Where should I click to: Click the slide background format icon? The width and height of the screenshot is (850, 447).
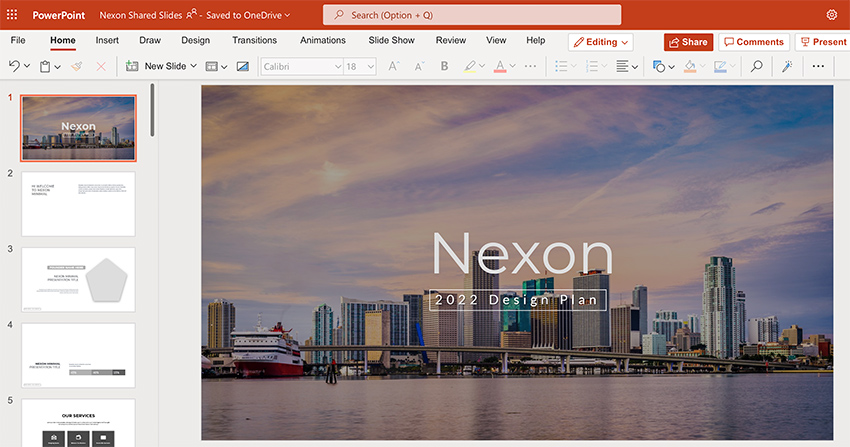[243, 66]
